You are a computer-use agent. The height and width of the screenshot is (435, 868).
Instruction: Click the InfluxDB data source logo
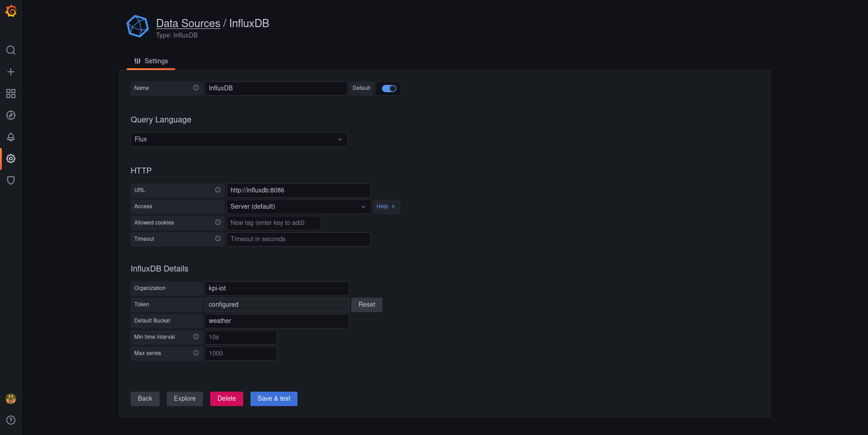tap(138, 26)
